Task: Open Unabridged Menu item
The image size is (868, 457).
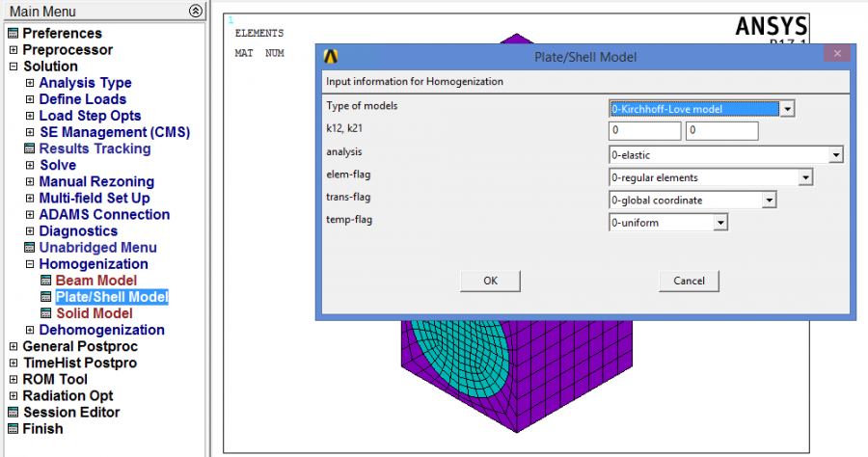Action: 97,248
